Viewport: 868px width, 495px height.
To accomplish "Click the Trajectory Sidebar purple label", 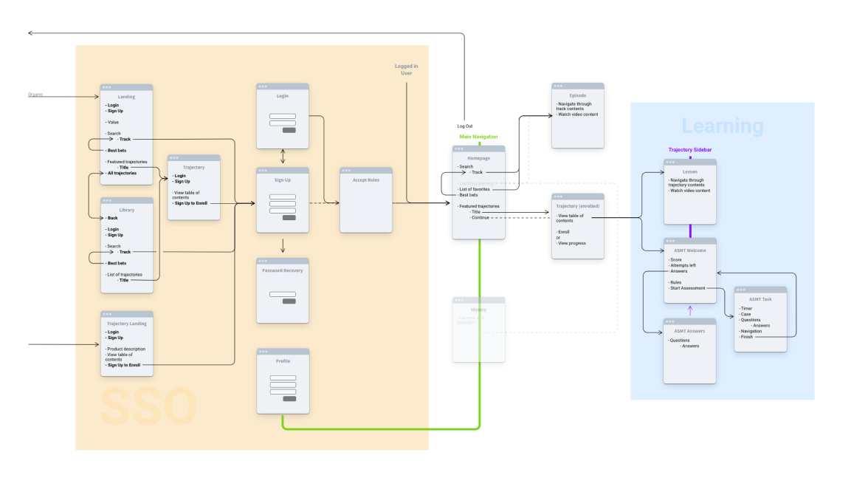I will point(690,150).
